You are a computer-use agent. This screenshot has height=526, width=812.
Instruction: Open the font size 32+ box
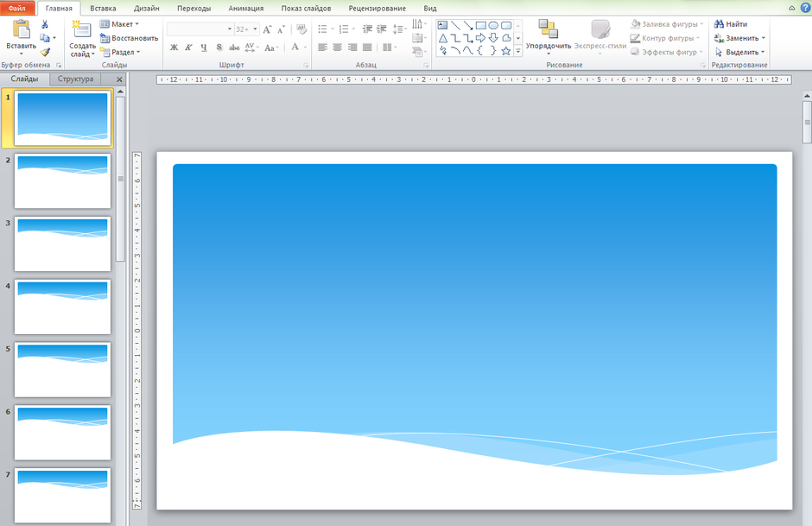(x=246, y=29)
